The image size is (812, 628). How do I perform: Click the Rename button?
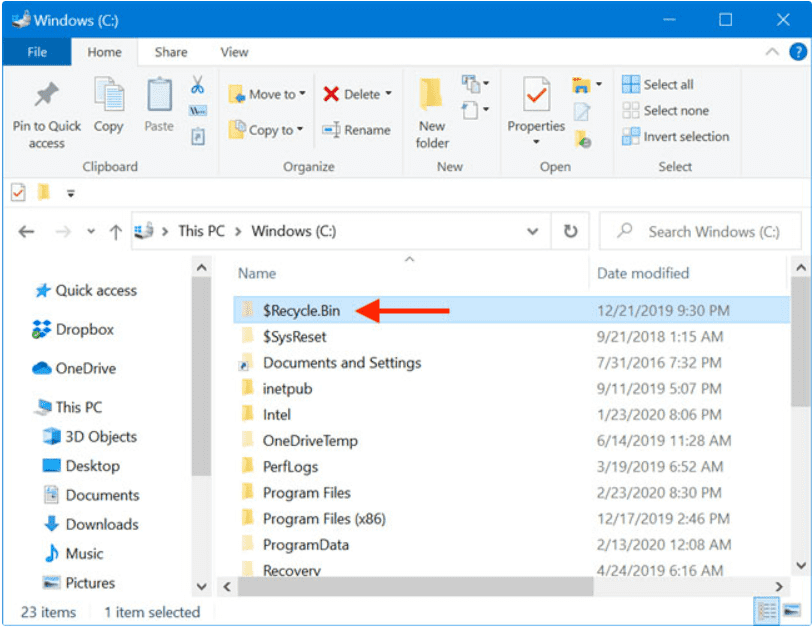[x=356, y=130]
